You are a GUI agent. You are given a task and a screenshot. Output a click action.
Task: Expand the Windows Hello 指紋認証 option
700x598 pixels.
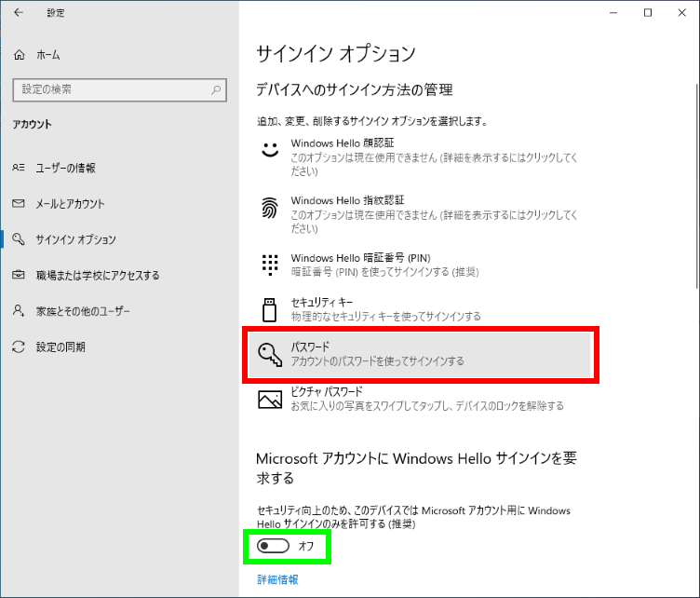coord(420,214)
